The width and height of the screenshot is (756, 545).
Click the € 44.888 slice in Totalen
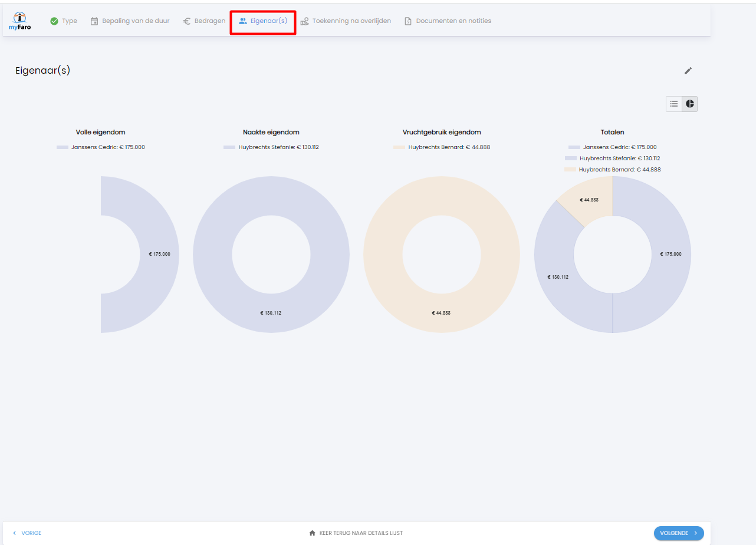[590, 201]
